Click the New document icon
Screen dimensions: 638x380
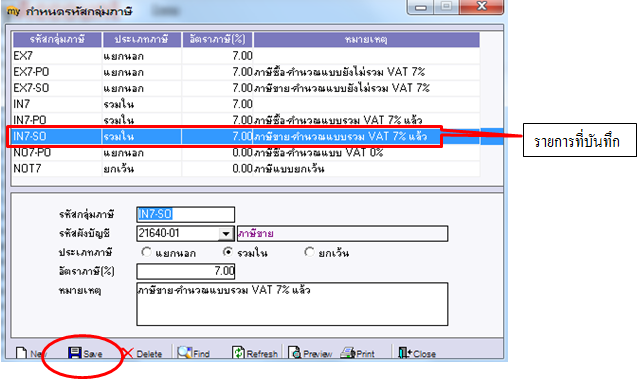coord(22,353)
